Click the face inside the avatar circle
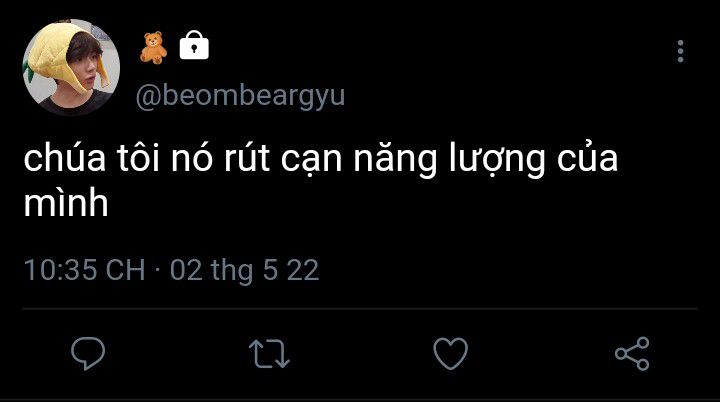Image resolution: width=720 pixels, height=402 pixels. [x=84, y=69]
